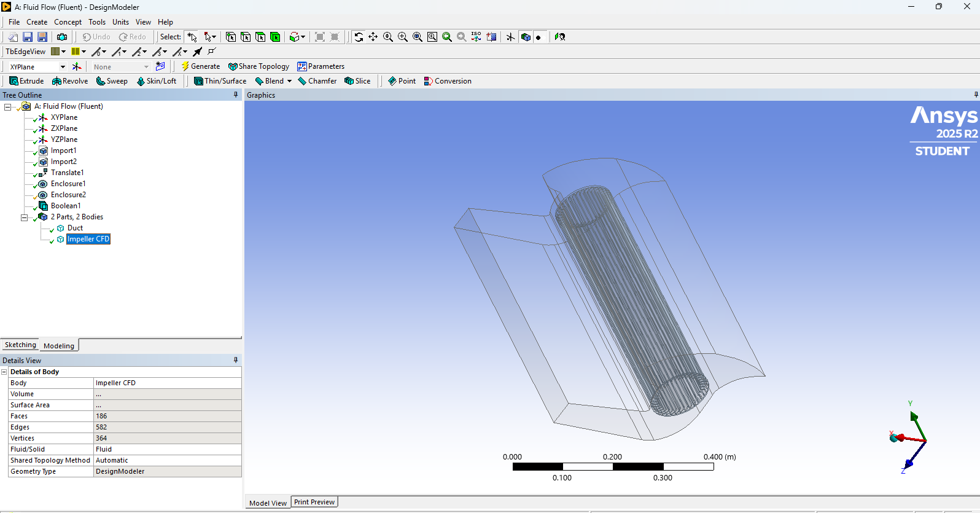Collapse the 'A: Fluid Flow (Fluent)' root node
The width and height of the screenshot is (980, 513).
7,107
